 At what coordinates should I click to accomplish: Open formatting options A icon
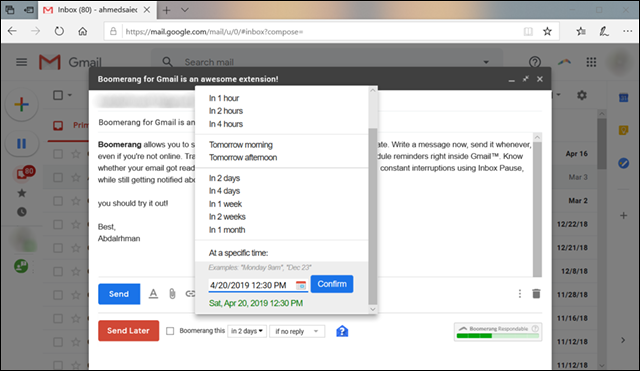click(x=153, y=293)
